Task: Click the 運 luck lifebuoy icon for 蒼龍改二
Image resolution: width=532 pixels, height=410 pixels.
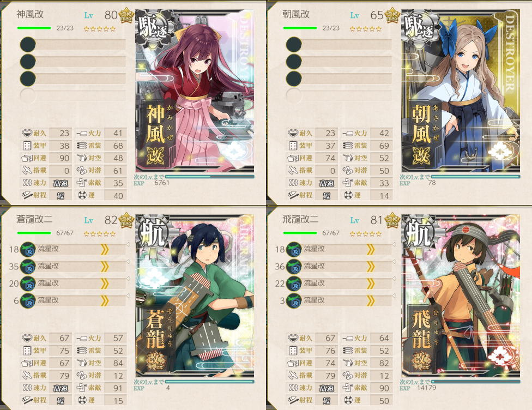Action: [x=82, y=400]
